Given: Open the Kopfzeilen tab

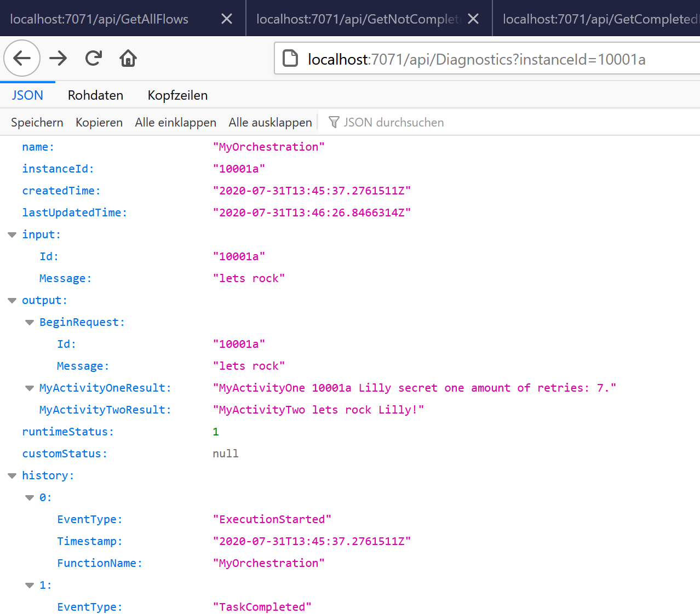Looking at the screenshot, I should (x=177, y=95).
